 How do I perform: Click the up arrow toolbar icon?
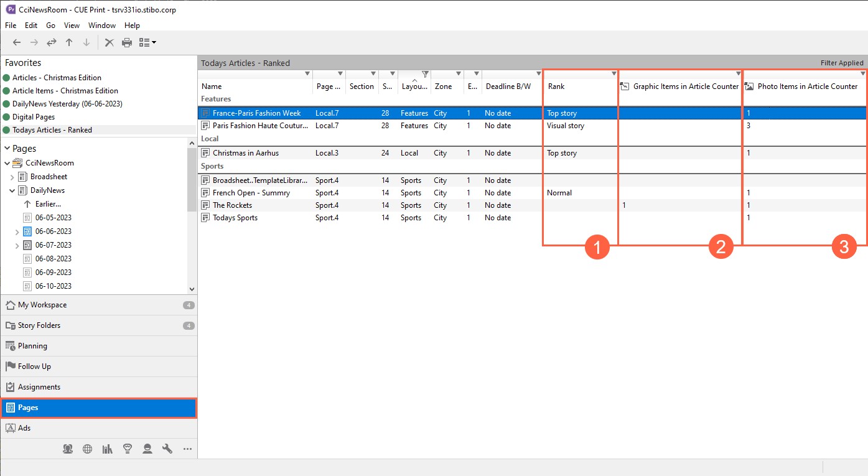point(69,42)
